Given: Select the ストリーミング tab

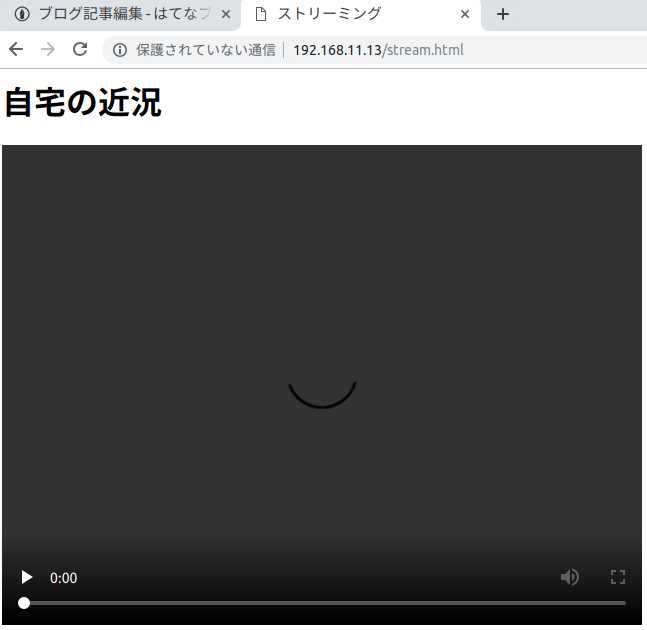Looking at the screenshot, I should [x=359, y=15].
